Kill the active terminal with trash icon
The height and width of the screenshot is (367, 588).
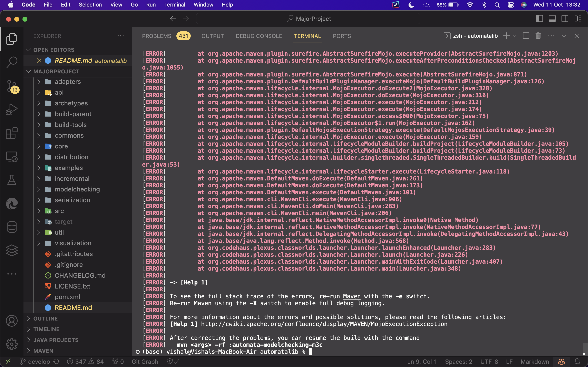coord(538,36)
